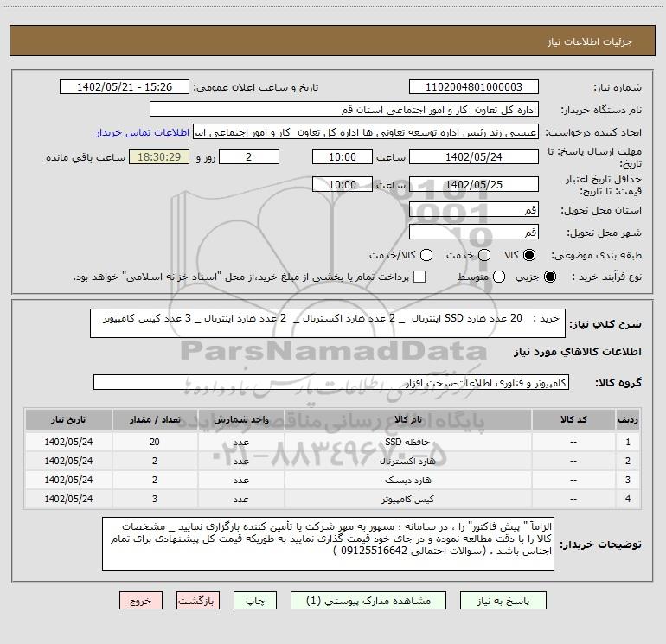Click the request creator field
Viewport: 666px width, 644px height.
coord(366,132)
